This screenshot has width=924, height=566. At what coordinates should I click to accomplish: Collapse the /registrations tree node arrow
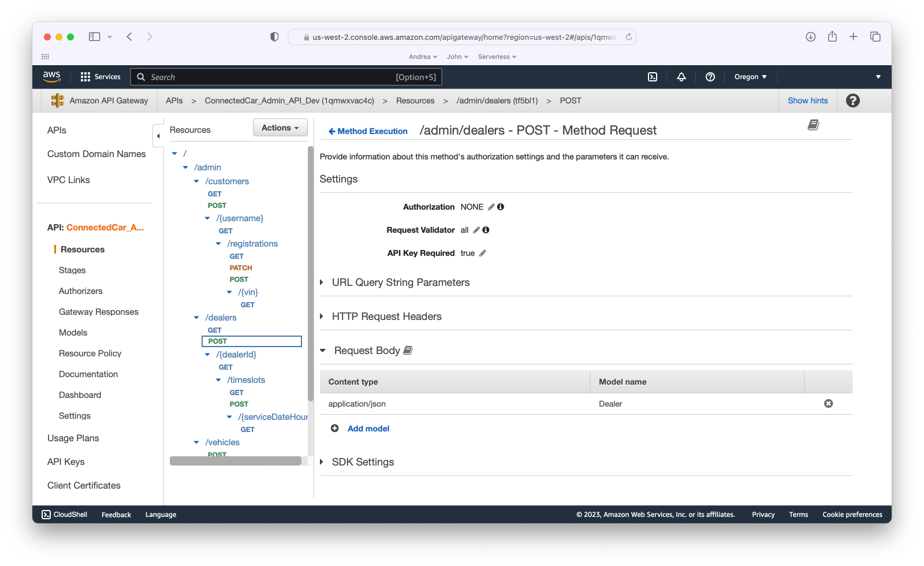click(218, 244)
